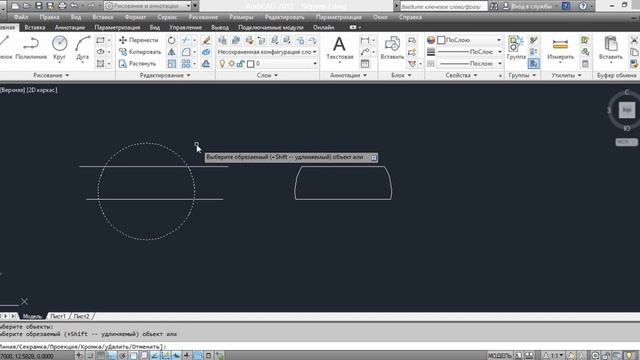Image resolution: width=640 pixels, height=360 pixels.
Task: Click the Offset icon in Редактирование panel
Action: [206, 64]
